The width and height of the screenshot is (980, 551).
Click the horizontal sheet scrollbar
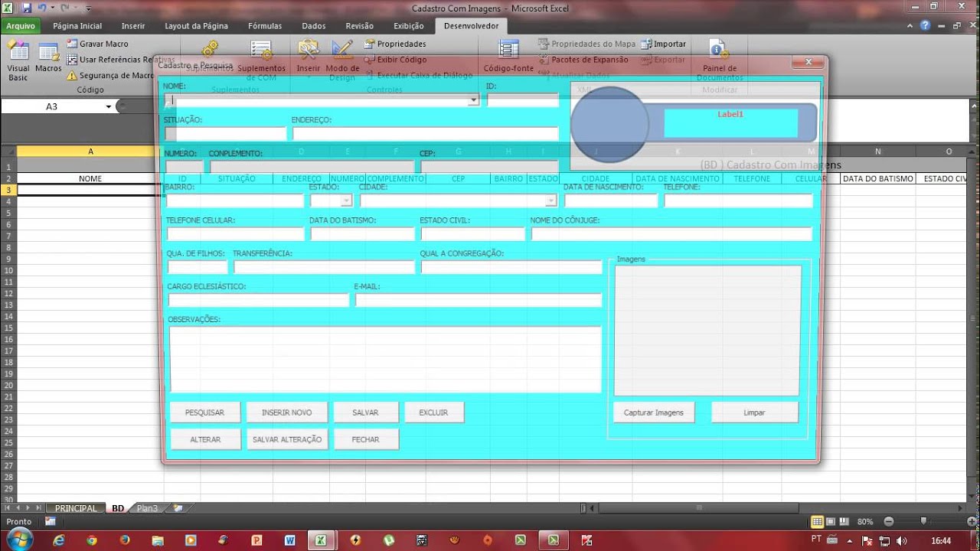coord(697,508)
